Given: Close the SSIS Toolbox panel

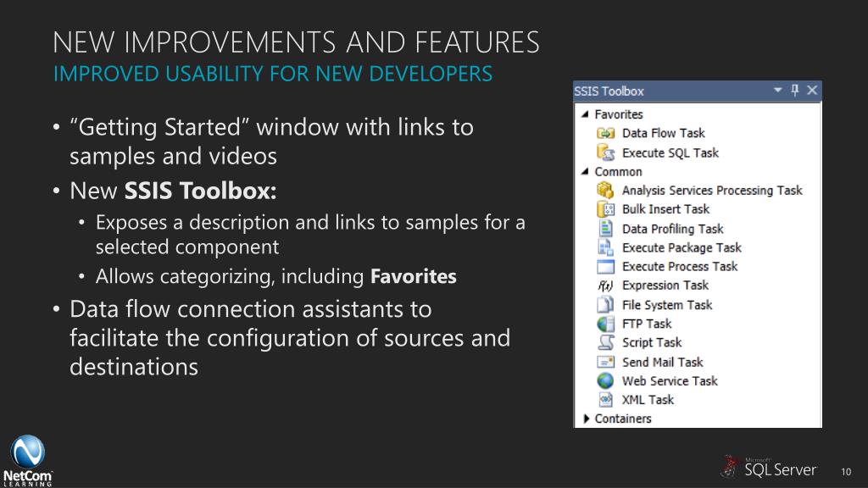Looking at the screenshot, I should point(812,90).
